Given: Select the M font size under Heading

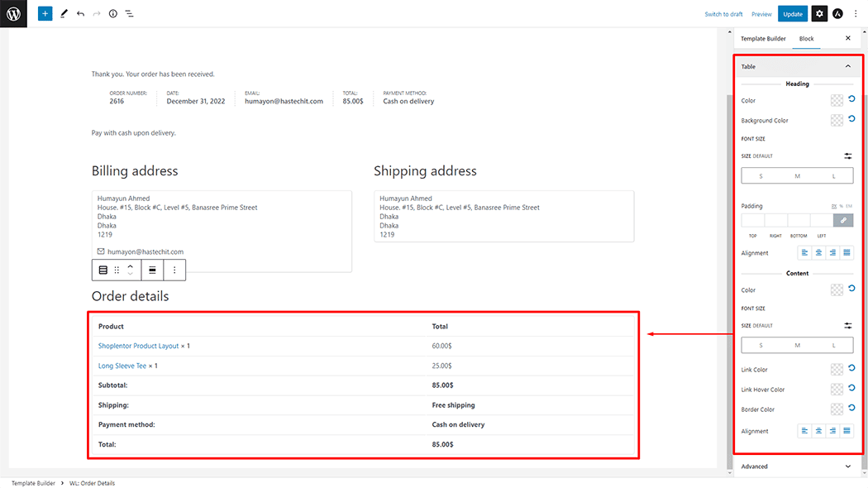Looking at the screenshot, I should point(797,176).
